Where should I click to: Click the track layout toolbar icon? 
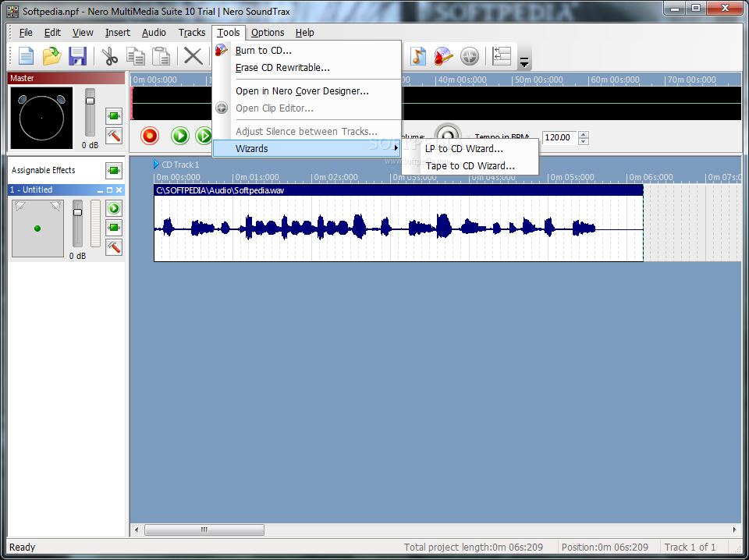click(502, 56)
